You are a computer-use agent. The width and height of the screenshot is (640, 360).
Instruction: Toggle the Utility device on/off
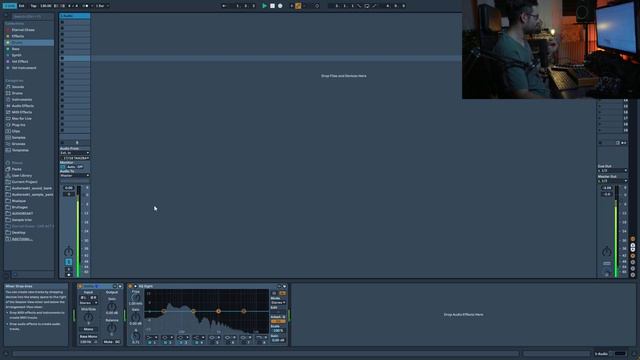[x=80, y=287]
